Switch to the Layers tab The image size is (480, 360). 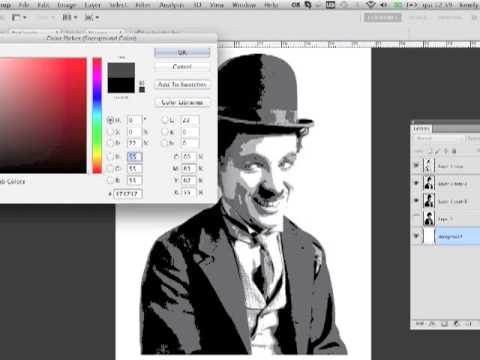pyautogui.click(x=422, y=129)
